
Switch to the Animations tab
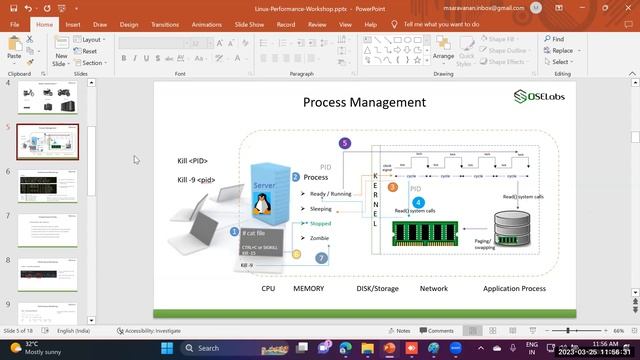207,24
